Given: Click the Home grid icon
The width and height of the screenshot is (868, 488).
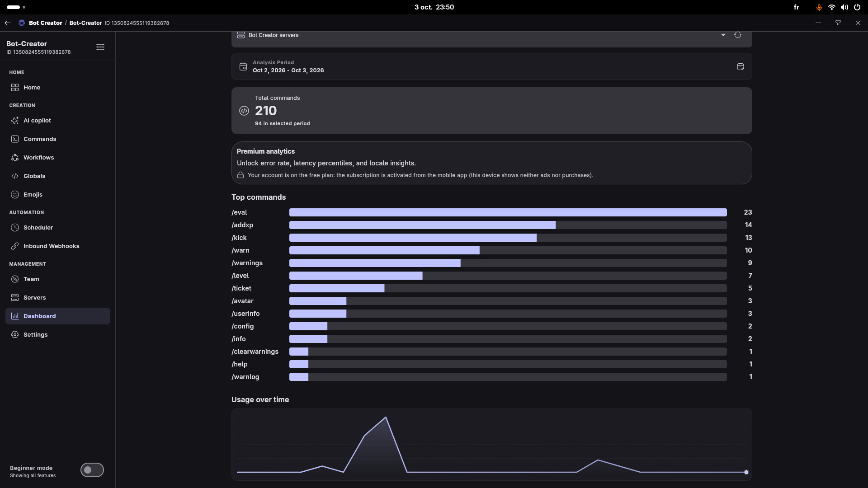Looking at the screenshot, I should point(15,88).
